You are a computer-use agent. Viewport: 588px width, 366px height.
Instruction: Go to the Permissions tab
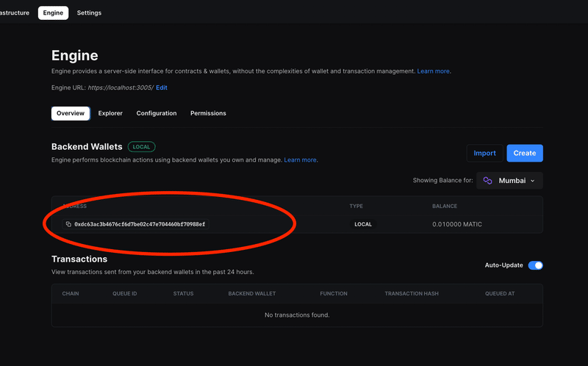(x=208, y=113)
